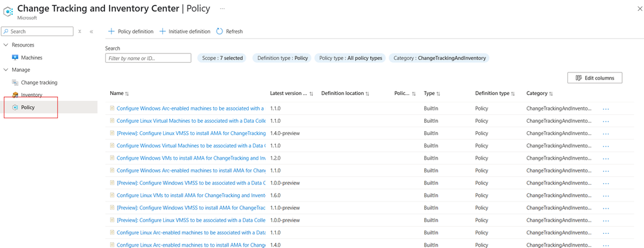The height and width of the screenshot is (248, 644).
Task: Open Configure Windows Arc-enabled machines to be associated policy
Action: click(191, 108)
